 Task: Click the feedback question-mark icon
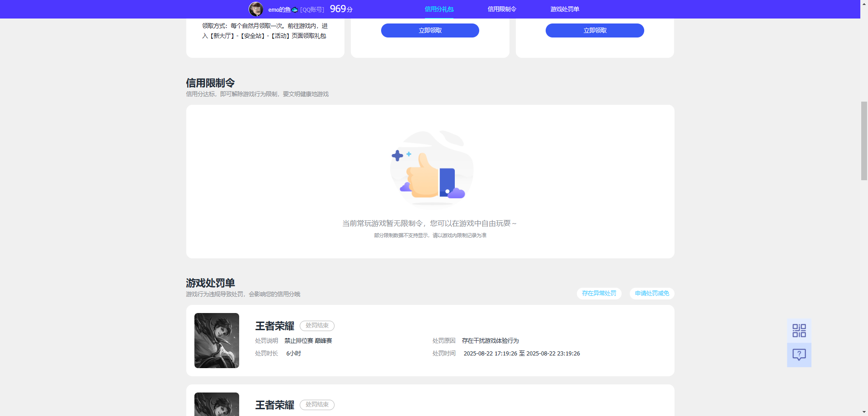point(799,355)
